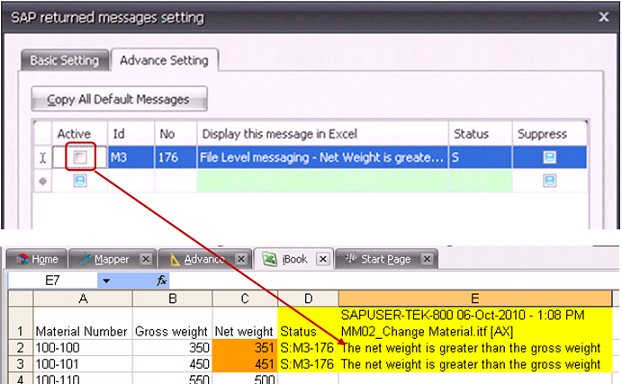Click the empty green message cell in new row
Screen dimensions: 622x384
tap(323, 181)
